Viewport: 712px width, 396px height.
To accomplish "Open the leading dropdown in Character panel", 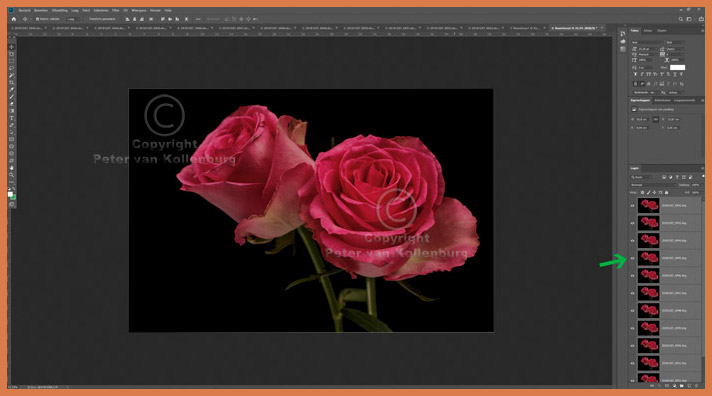I will [675, 49].
